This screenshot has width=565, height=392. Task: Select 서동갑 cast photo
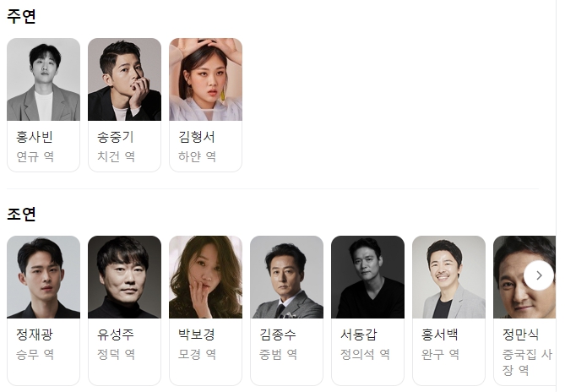click(368, 277)
